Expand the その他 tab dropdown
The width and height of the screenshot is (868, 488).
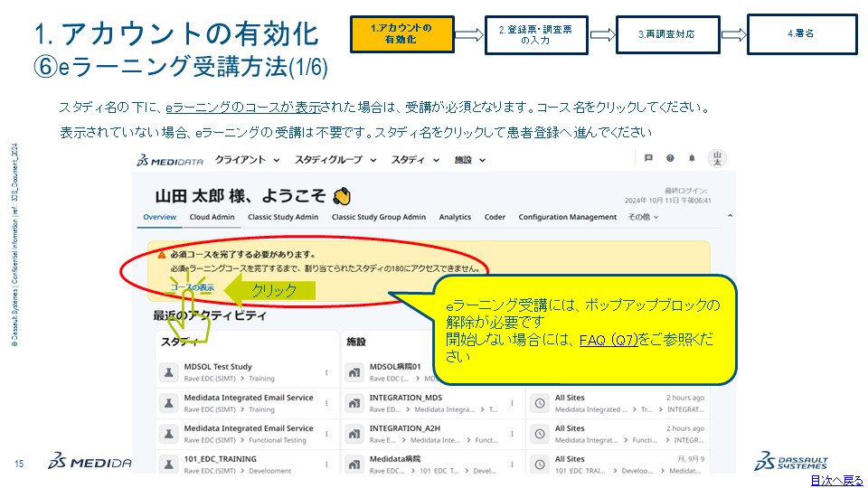coord(643,217)
